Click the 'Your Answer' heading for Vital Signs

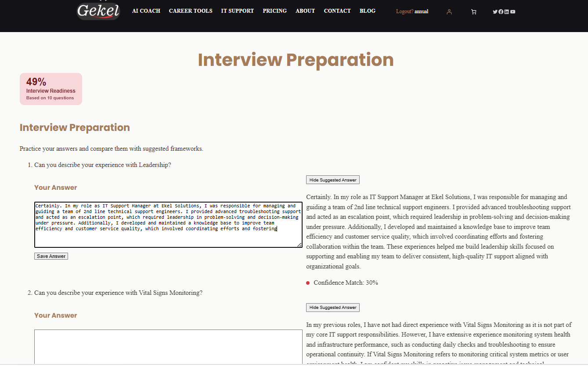[56, 315]
